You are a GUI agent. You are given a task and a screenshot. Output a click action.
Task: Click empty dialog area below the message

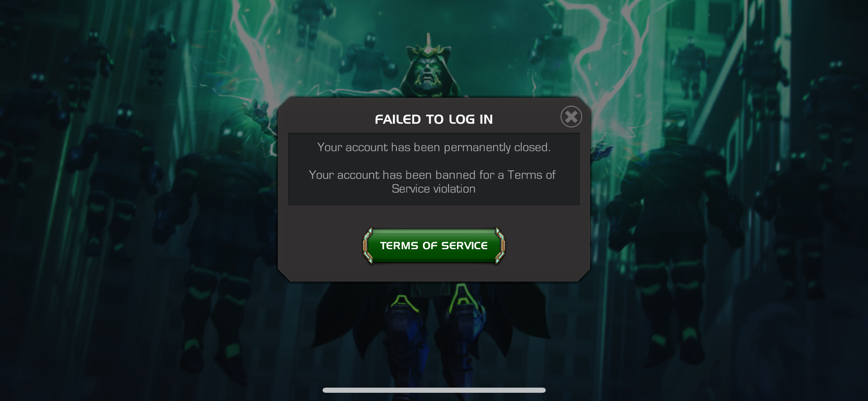[434, 216]
